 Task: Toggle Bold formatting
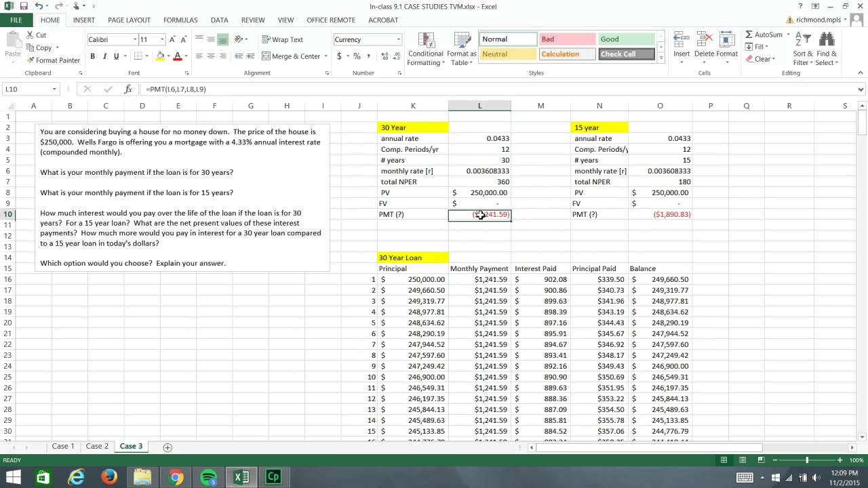coord(93,56)
